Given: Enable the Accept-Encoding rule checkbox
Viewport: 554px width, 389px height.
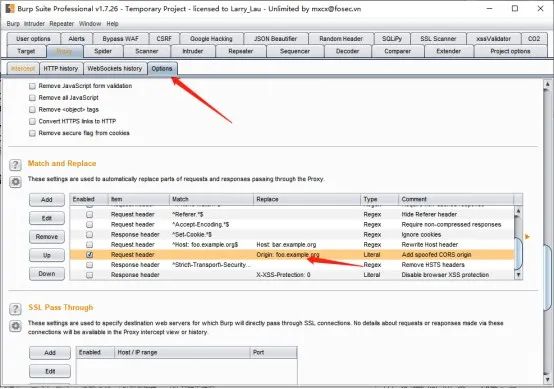Looking at the screenshot, I should 89,224.
